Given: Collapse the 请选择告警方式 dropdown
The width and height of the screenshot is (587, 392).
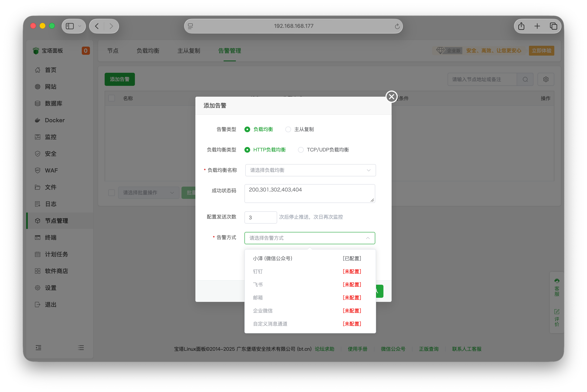Looking at the screenshot, I should pyautogui.click(x=309, y=238).
